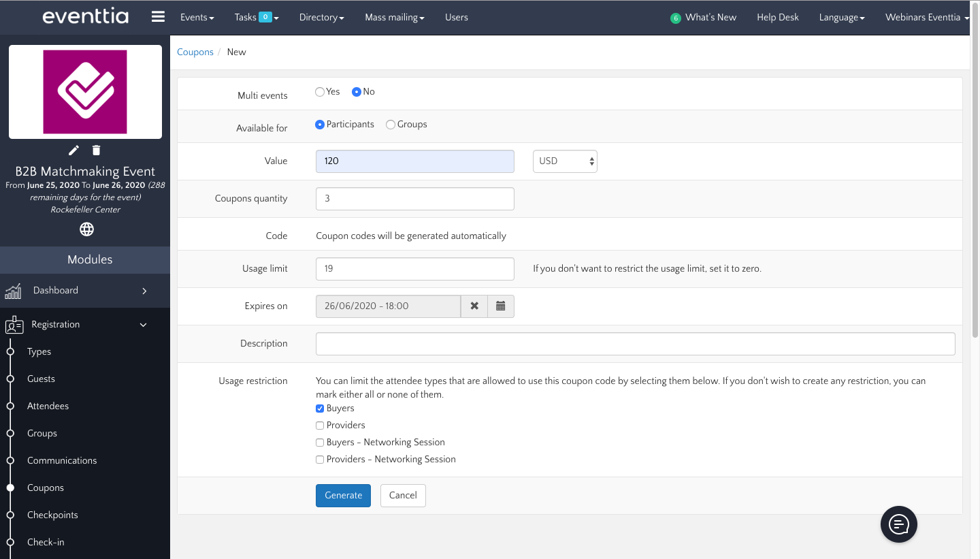Open the Eventtia hamburger menu

point(158,16)
